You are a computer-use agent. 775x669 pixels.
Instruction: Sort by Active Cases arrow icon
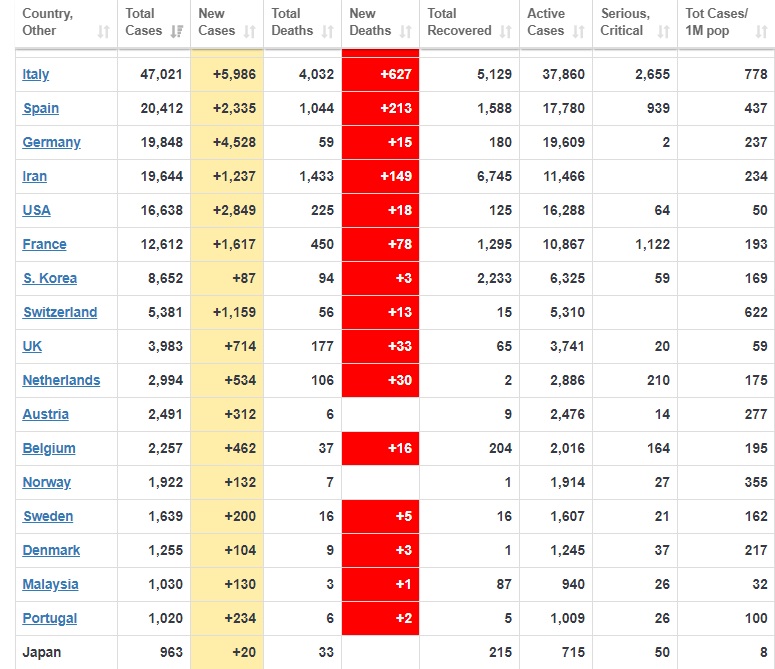click(x=579, y=32)
